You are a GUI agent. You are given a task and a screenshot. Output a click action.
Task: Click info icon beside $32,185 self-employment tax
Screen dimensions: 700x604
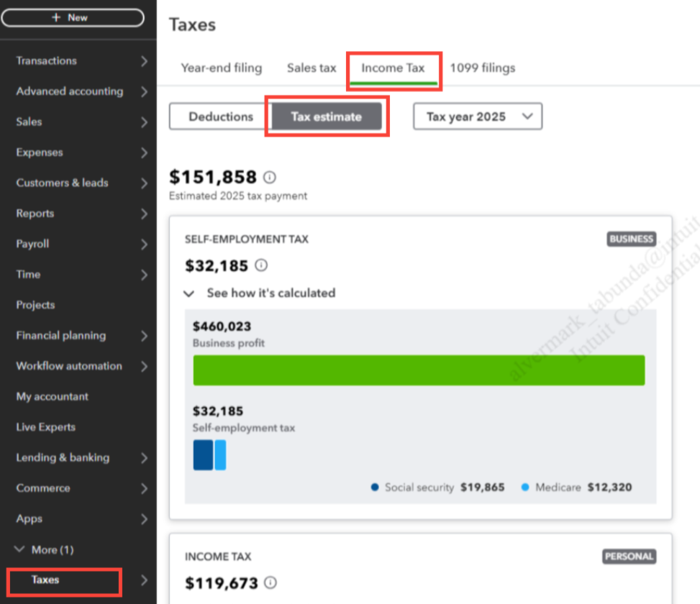click(x=261, y=265)
